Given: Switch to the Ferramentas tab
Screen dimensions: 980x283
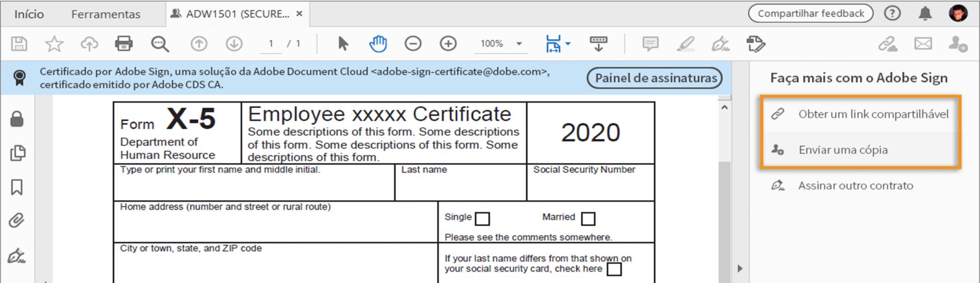Looking at the screenshot, I should 106,14.
